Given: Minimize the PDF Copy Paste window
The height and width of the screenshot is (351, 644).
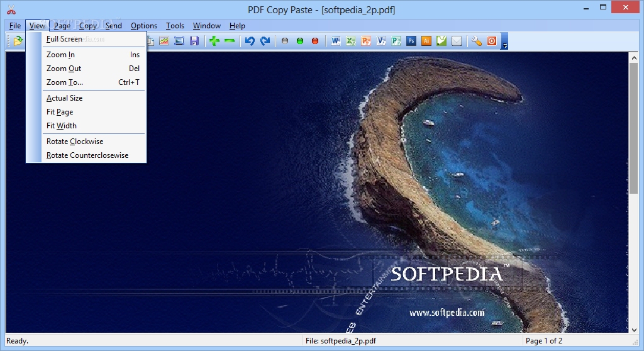Looking at the screenshot, I should pos(586,8).
